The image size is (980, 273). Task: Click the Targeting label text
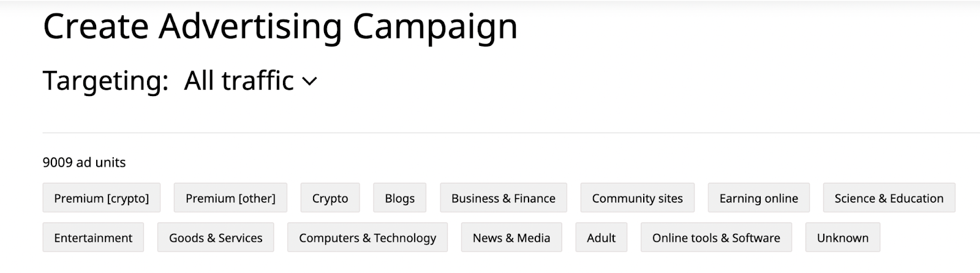[x=105, y=81]
